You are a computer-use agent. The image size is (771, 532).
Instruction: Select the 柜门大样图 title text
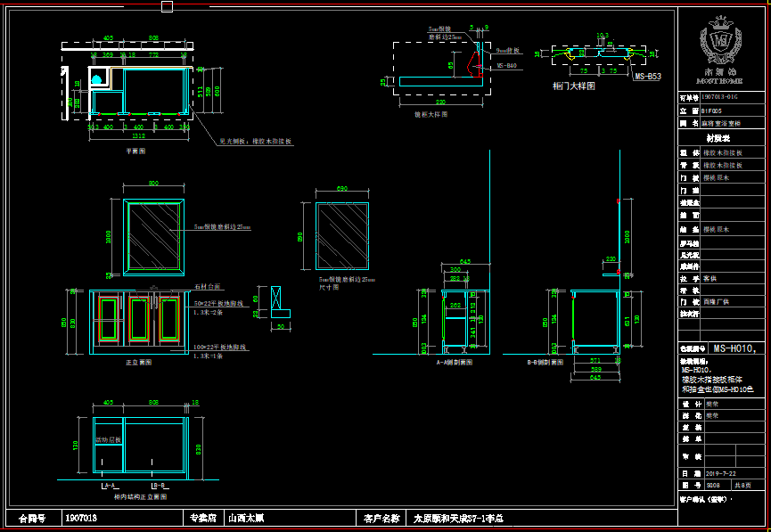573,86
